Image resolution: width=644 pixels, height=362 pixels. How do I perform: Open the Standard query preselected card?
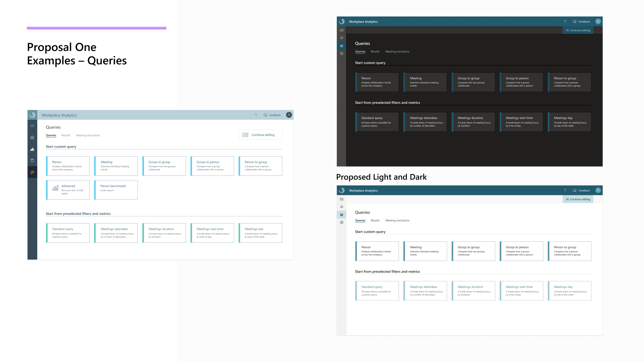68,232
